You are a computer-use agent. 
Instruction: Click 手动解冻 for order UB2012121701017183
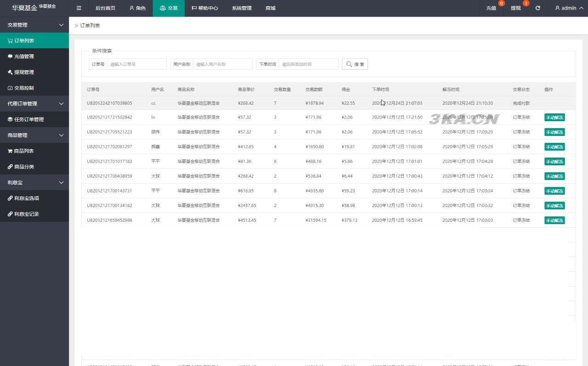(554, 162)
